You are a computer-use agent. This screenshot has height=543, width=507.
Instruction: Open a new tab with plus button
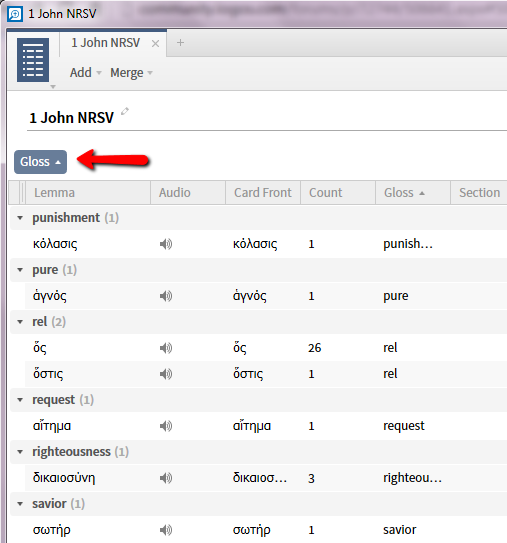point(180,43)
